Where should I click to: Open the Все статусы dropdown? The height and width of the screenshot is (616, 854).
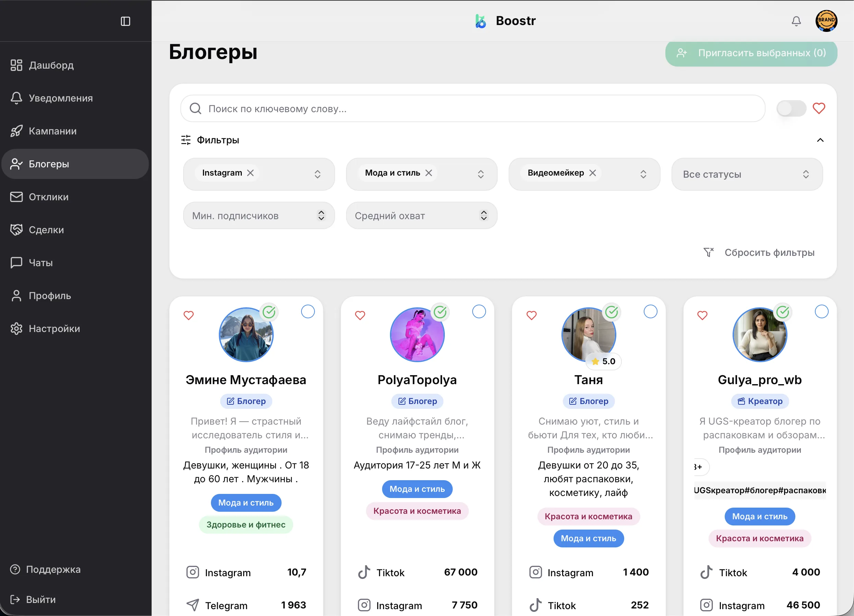(747, 174)
